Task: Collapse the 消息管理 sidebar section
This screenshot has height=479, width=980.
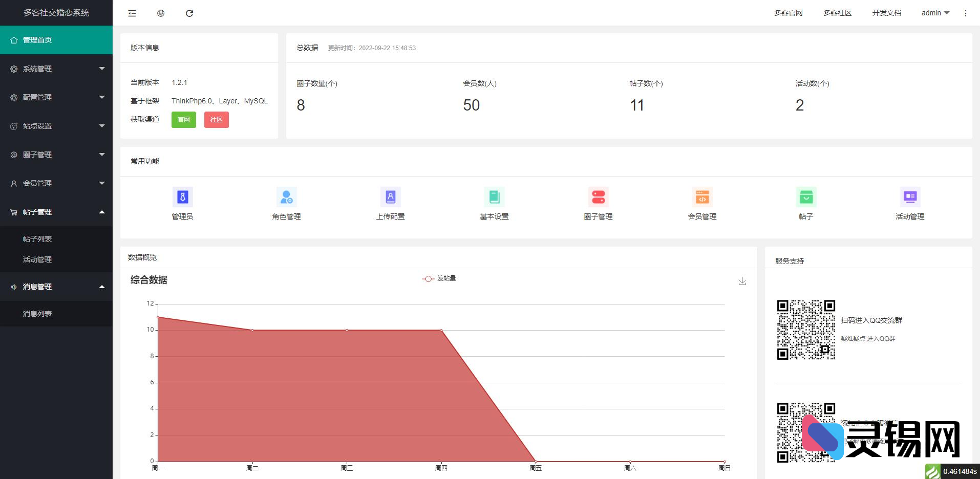Action: click(56, 287)
